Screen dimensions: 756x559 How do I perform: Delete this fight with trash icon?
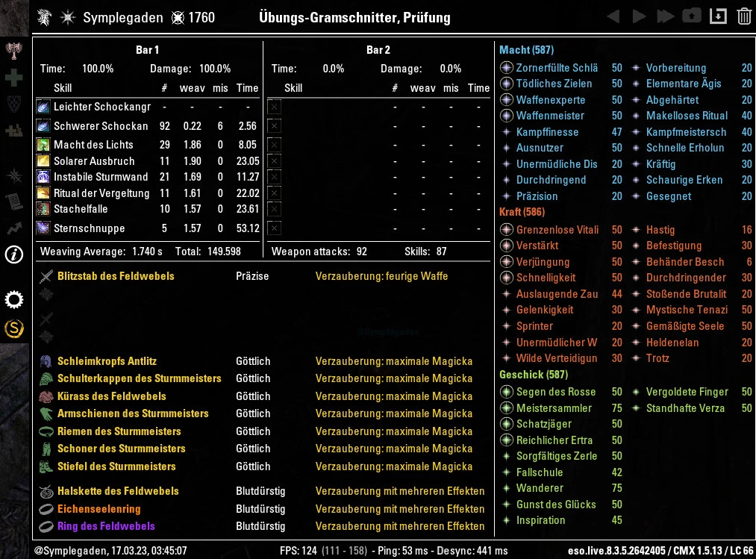point(743,16)
